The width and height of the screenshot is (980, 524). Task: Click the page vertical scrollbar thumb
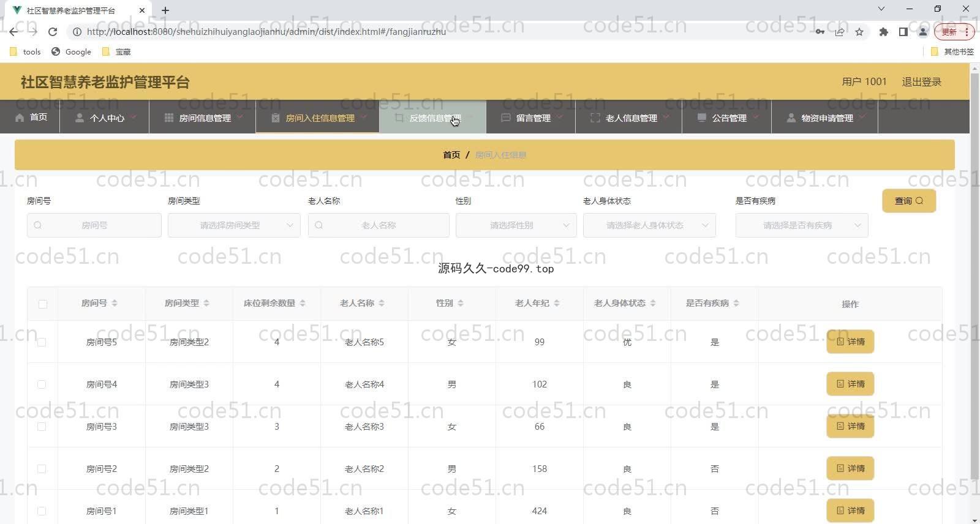pyautogui.click(x=974, y=275)
